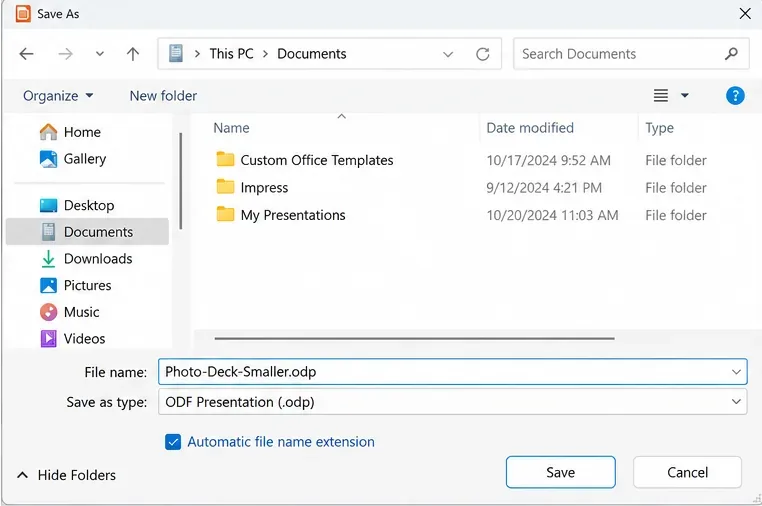
Task: Toggle Automatic file name extension checkbox
Action: (173, 442)
